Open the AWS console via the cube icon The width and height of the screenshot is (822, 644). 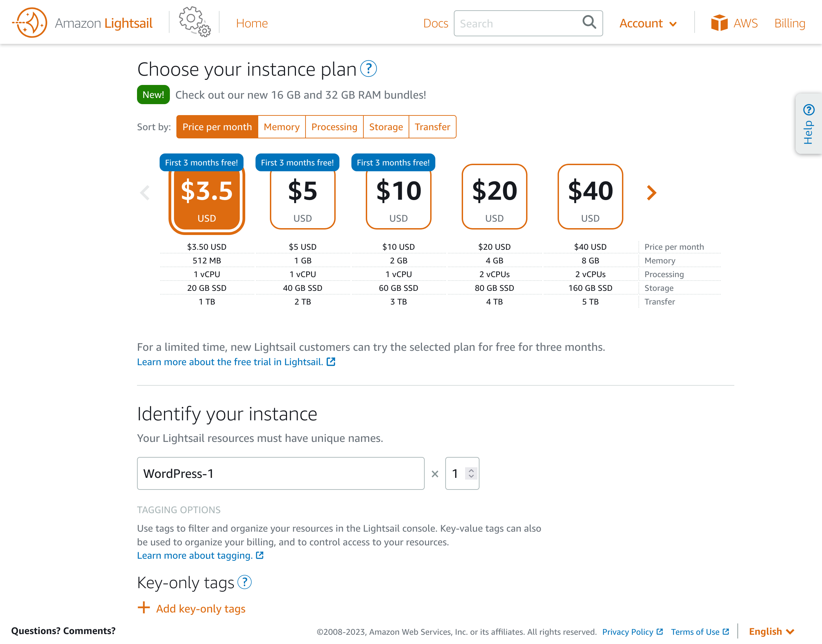pyautogui.click(x=720, y=23)
